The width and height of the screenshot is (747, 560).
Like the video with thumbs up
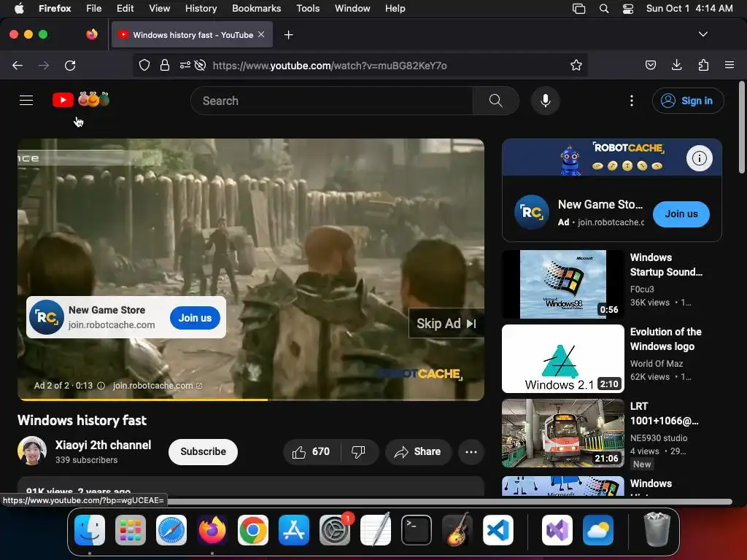[x=311, y=451]
